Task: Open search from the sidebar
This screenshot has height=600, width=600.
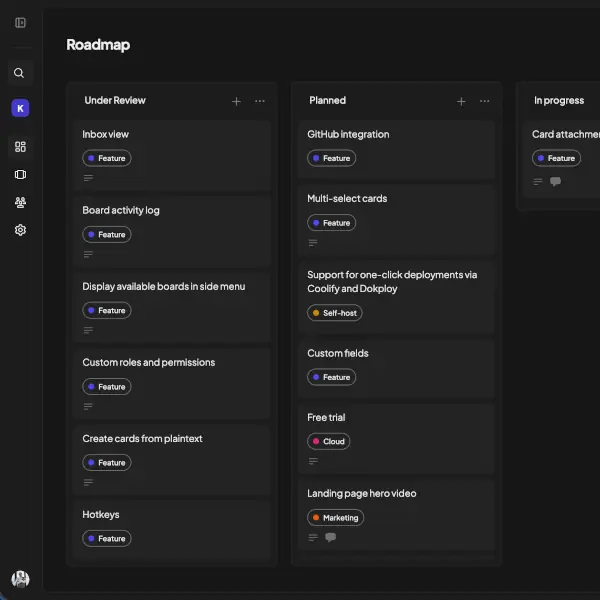Action: [20, 73]
